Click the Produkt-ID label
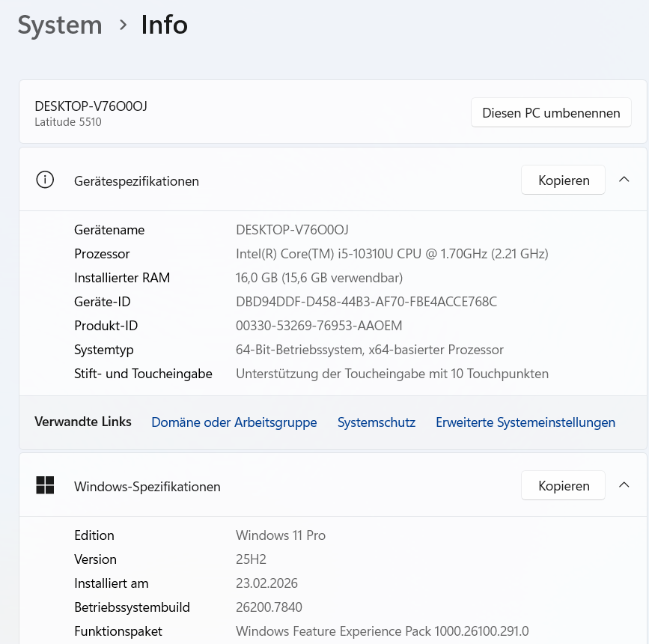Image resolution: width=649 pixels, height=644 pixels. [106, 326]
